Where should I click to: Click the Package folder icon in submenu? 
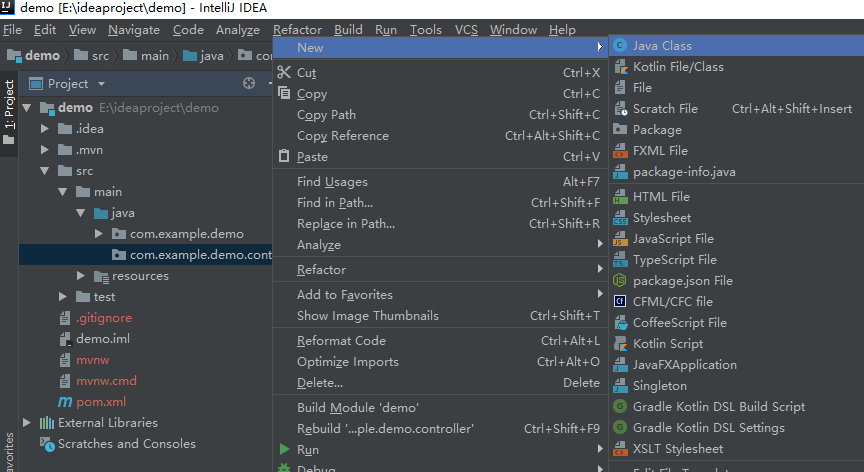click(x=620, y=129)
